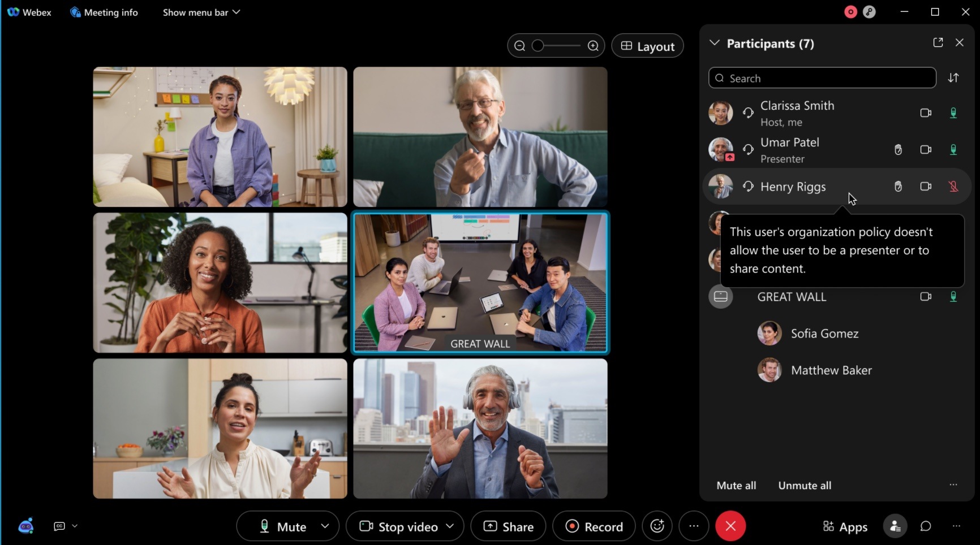
Task: Collapse the Participants panel header chevron
Action: pos(714,42)
